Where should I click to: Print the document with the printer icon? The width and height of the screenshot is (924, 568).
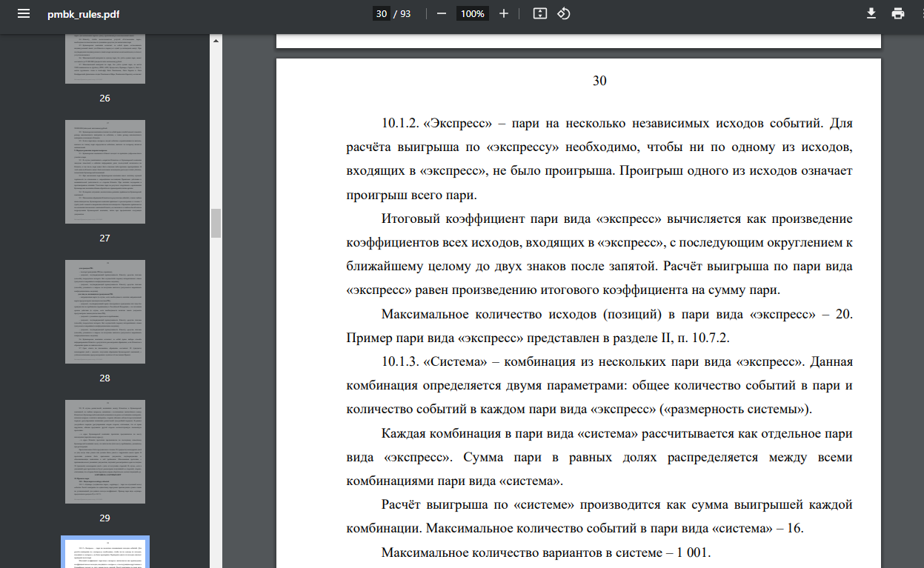(898, 13)
